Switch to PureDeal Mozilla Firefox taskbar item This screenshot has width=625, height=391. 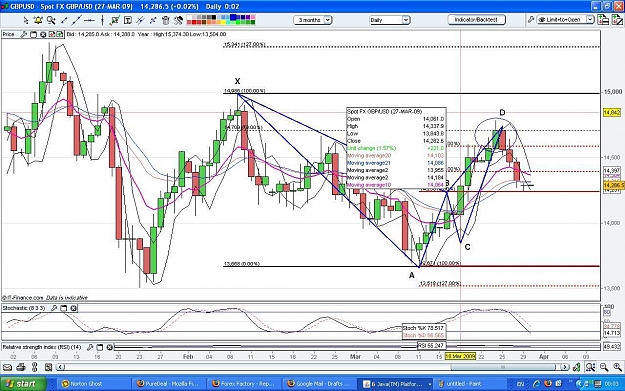169,384
